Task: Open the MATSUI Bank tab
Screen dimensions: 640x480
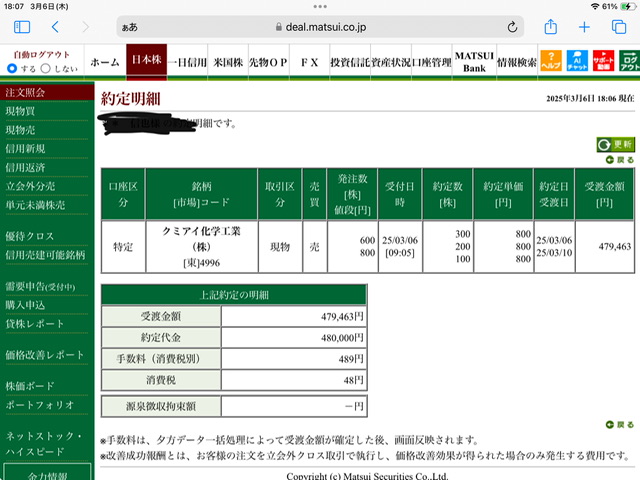Action: pyautogui.click(x=474, y=62)
